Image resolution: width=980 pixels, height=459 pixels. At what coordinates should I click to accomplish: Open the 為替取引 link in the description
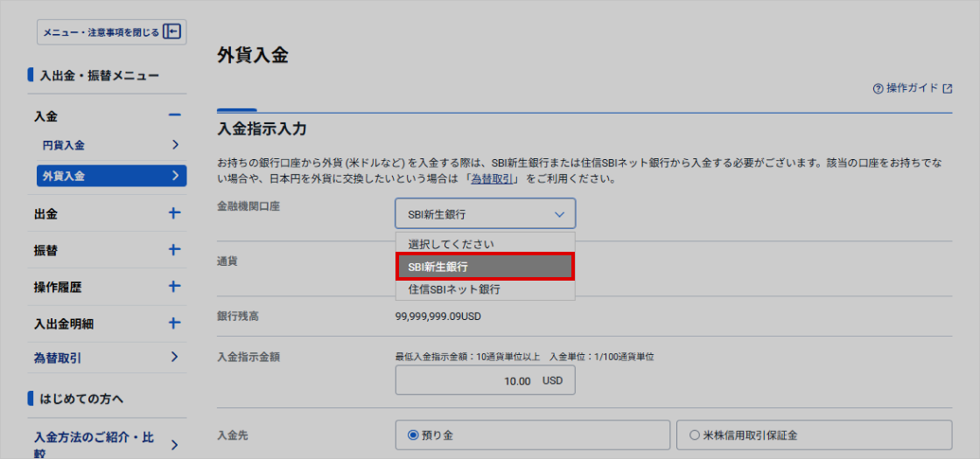tap(494, 179)
